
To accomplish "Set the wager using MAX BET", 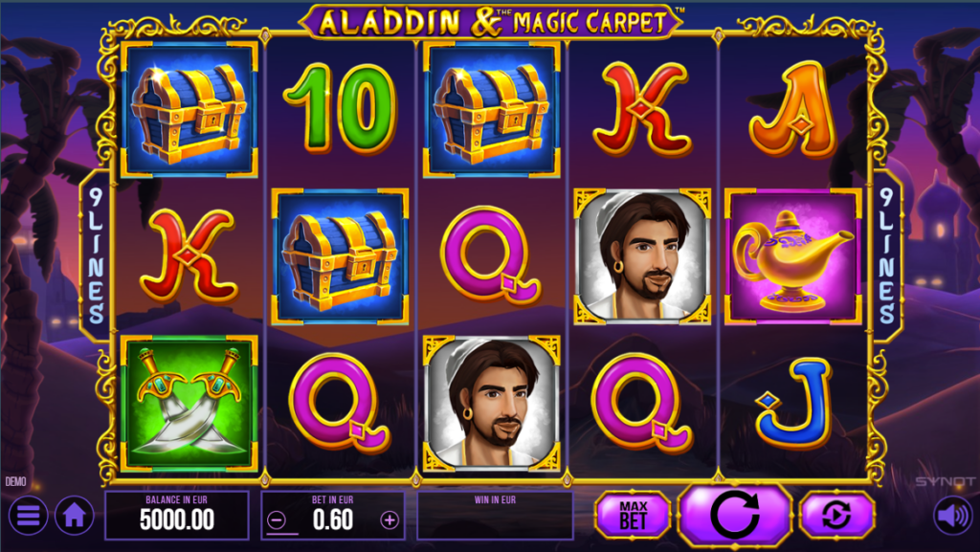I will click(634, 515).
